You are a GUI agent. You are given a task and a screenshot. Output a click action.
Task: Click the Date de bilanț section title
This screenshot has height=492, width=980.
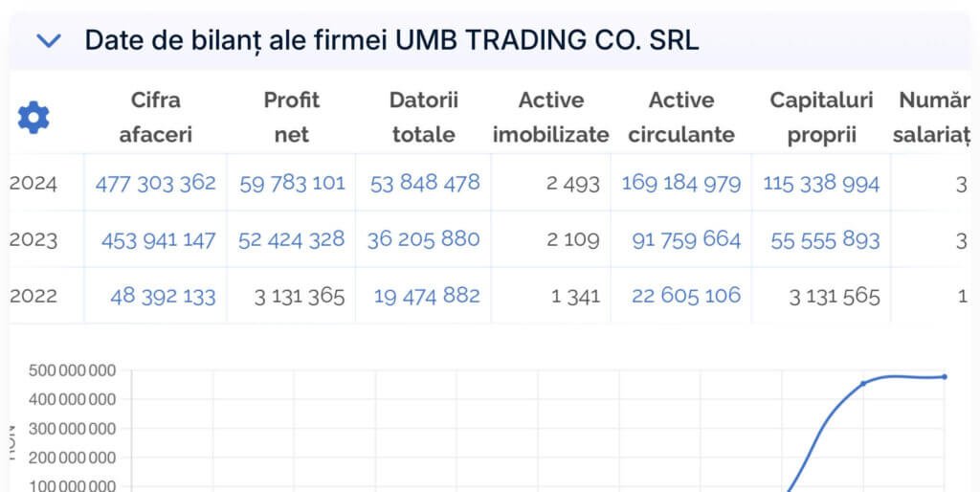point(391,40)
